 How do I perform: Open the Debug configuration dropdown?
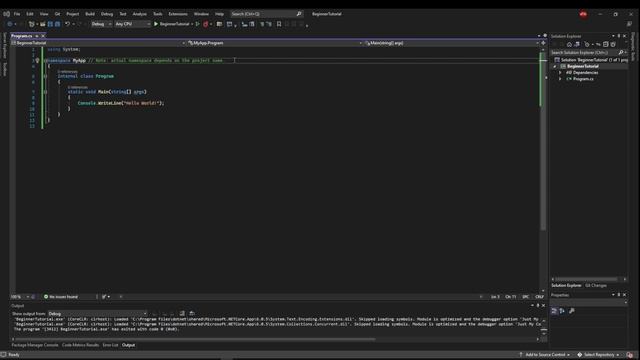click(x=101, y=24)
